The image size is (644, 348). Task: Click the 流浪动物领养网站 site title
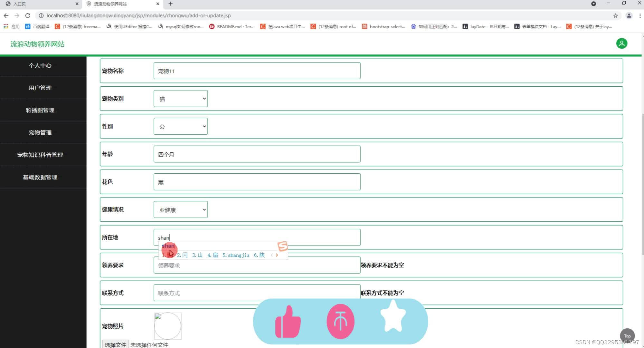[37, 44]
